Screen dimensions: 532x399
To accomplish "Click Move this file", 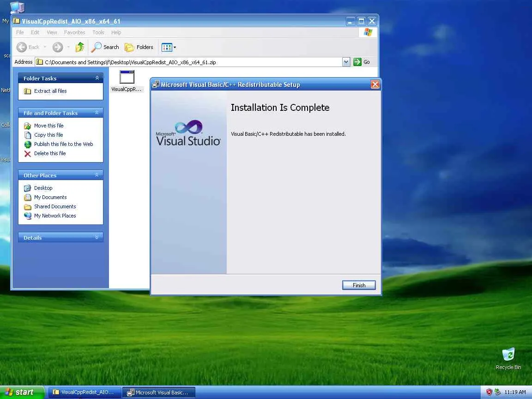I will coord(48,126).
